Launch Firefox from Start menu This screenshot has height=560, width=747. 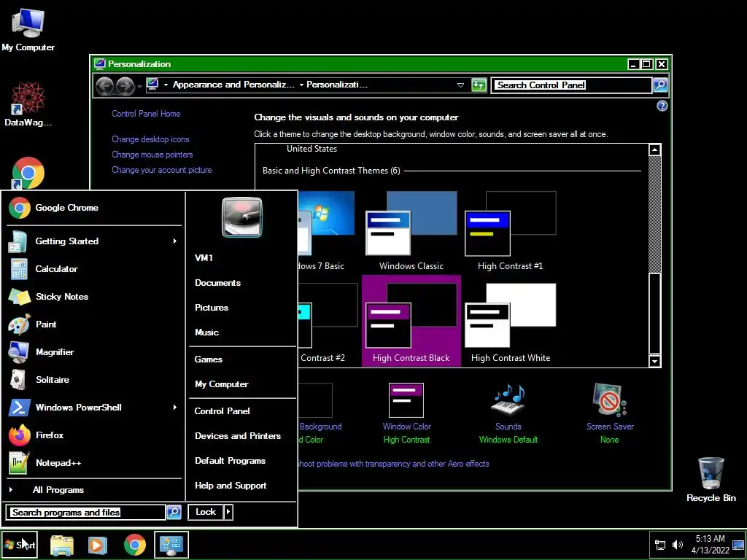(x=94, y=435)
